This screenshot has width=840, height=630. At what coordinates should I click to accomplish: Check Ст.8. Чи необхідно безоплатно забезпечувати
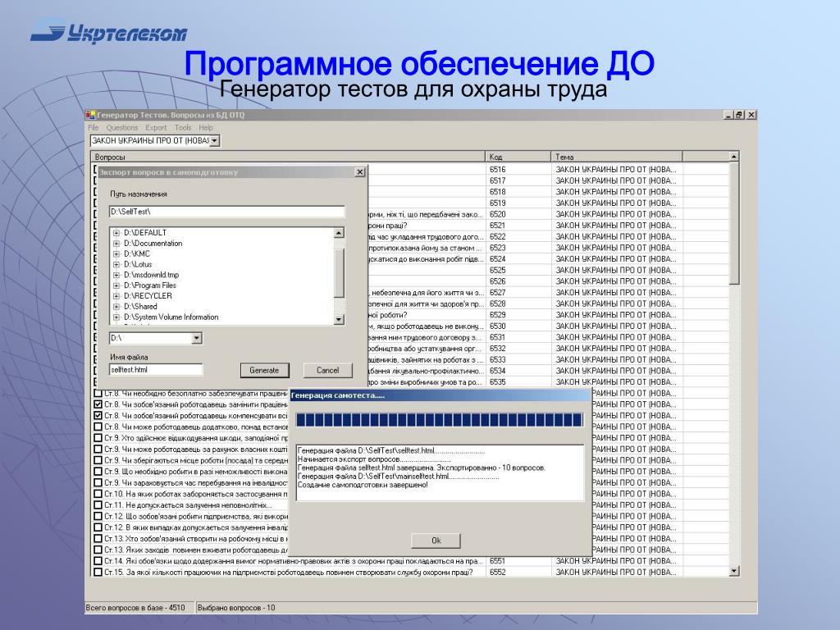98,394
